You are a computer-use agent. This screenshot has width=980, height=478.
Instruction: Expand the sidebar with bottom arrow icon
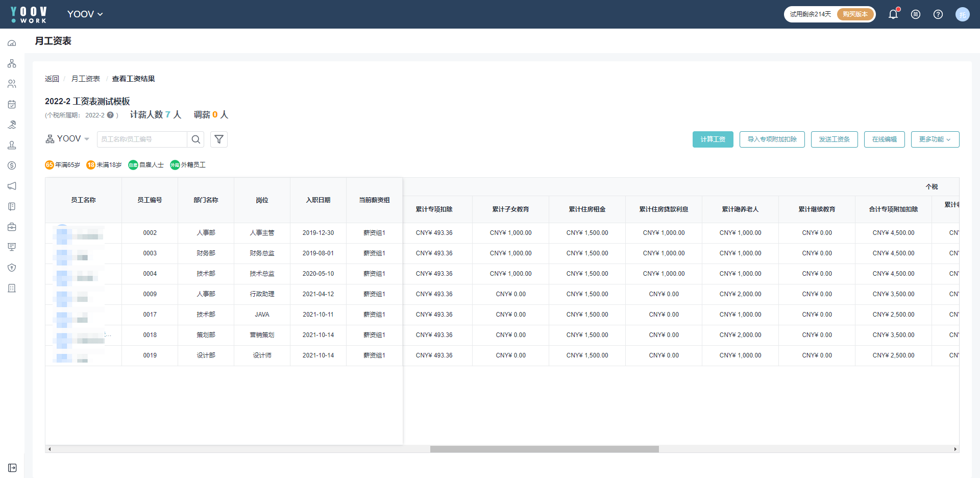(12, 468)
